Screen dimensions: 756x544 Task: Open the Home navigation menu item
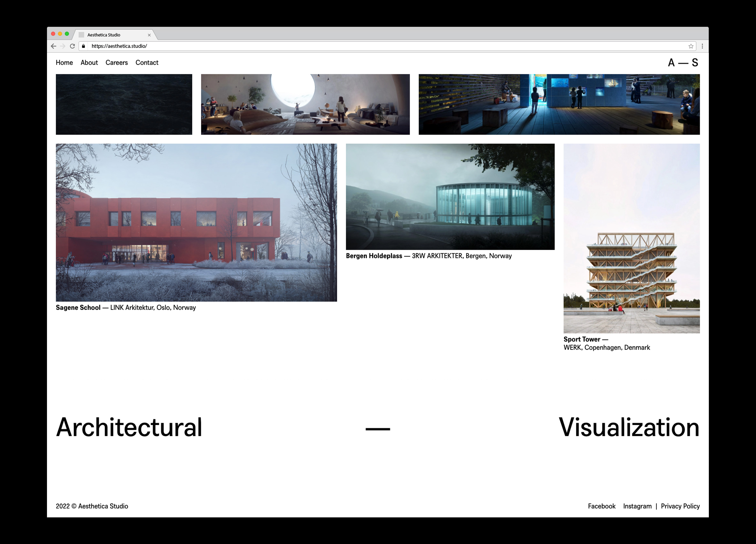coord(64,63)
